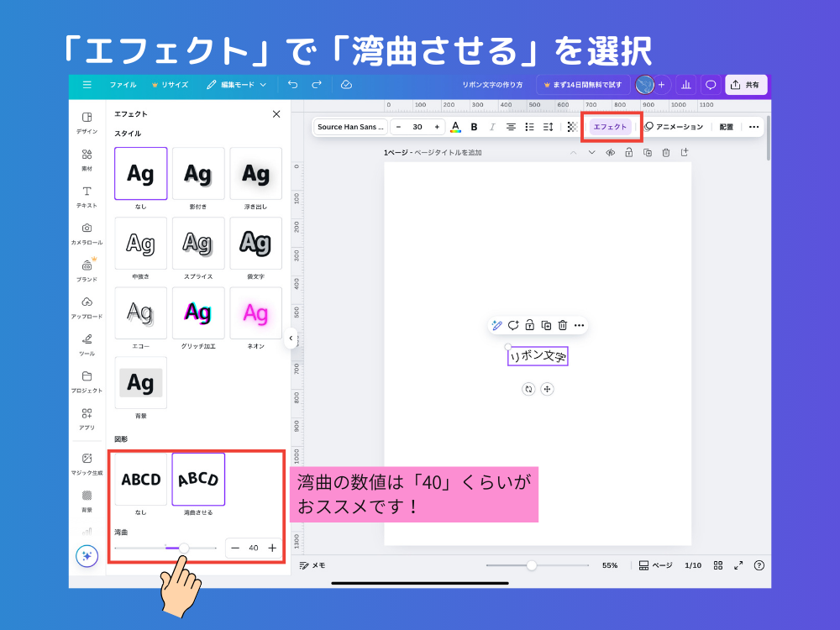Click the transparency checkerboard icon
The height and width of the screenshot is (630, 840).
(x=572, y=127)
